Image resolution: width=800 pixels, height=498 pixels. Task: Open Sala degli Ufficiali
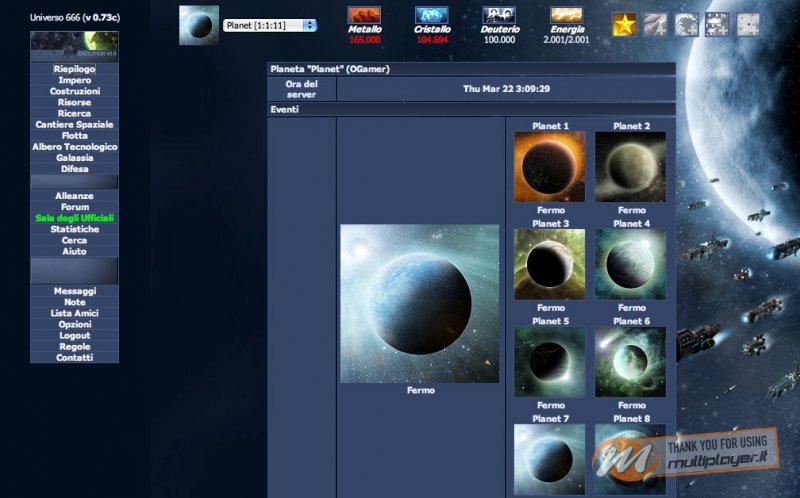click(74, 218)
